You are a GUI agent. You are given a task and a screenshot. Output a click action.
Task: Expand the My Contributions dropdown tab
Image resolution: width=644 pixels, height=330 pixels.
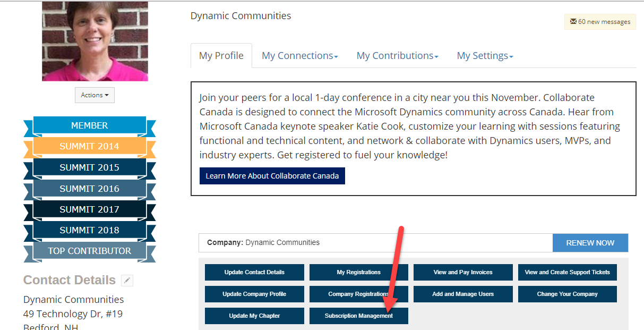398,56
